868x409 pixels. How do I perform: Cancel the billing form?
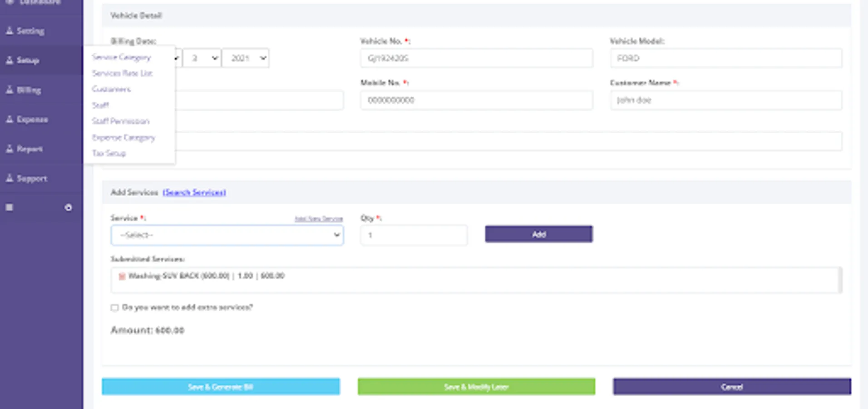coord(732,387)
